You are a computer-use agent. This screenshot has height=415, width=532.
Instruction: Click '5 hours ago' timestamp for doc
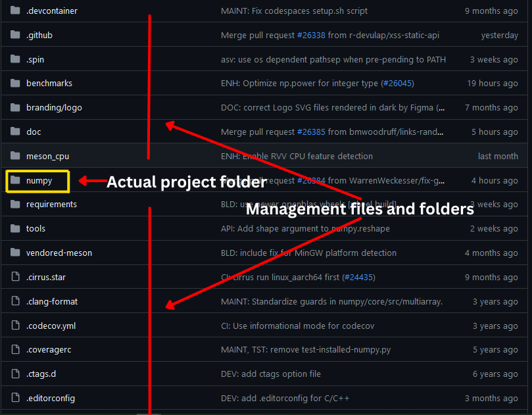click(x=495, y=132)
